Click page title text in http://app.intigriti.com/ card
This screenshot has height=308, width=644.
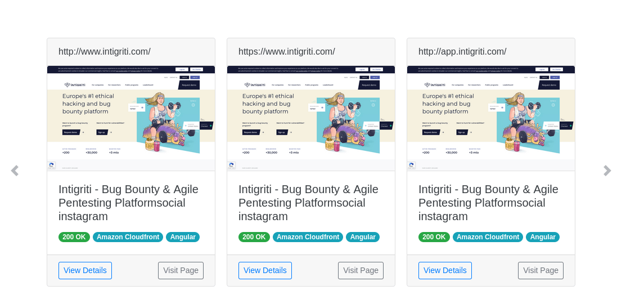[x=488, y=203]
